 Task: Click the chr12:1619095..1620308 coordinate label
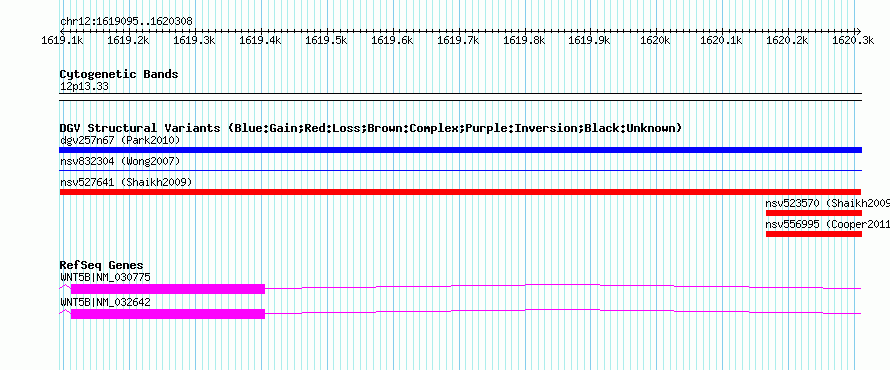pos(126,22)
